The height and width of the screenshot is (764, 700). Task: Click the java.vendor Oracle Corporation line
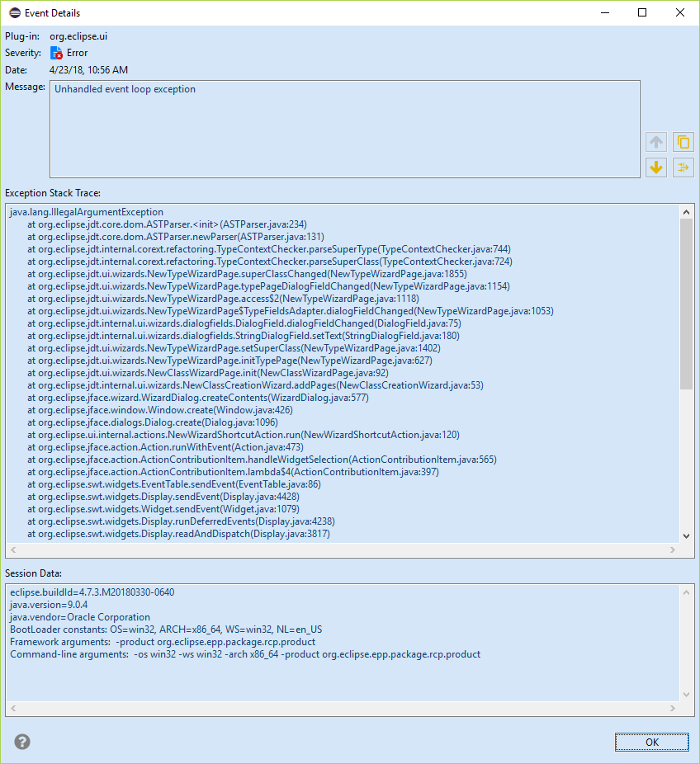pyautogui.click(x=80, y=617)
